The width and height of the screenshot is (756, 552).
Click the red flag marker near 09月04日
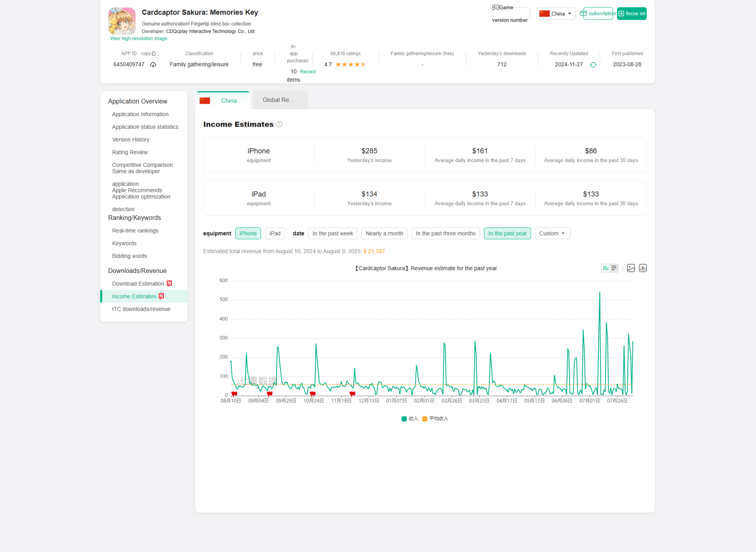[x=270, y=394]
